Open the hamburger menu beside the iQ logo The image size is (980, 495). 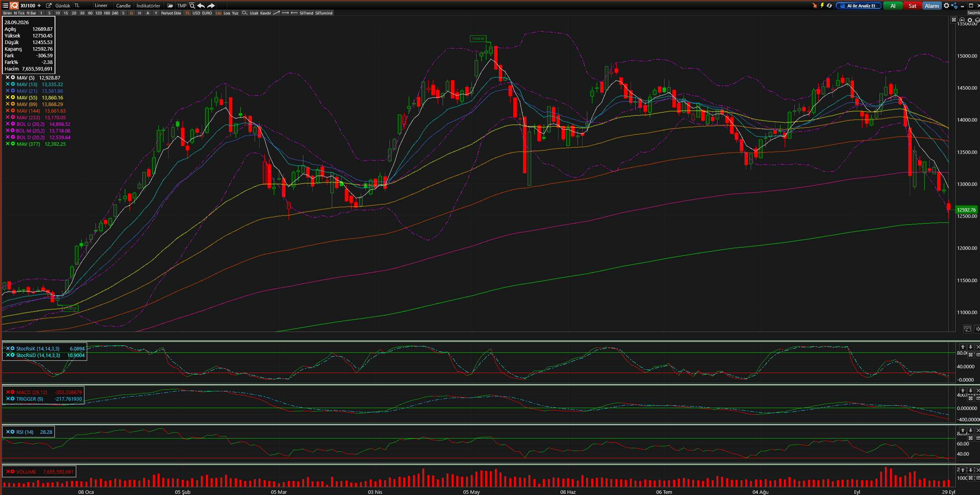click(5, 5)
